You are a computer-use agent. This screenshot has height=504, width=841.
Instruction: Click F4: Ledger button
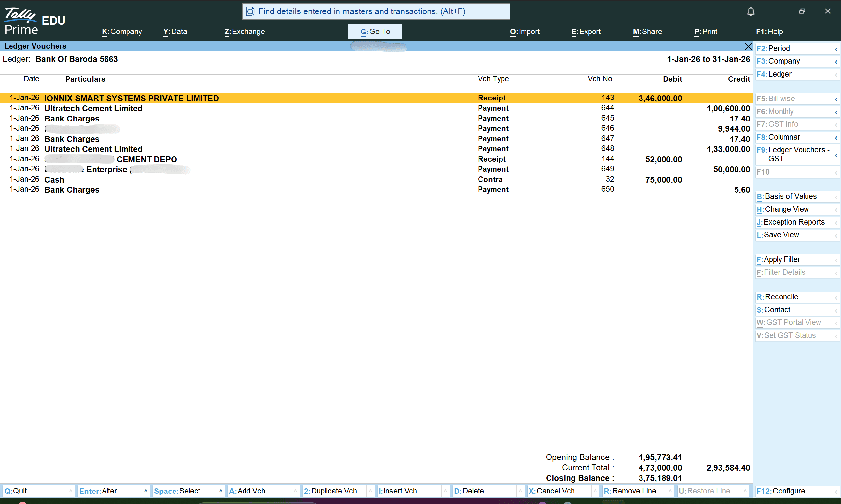[793, 74]
